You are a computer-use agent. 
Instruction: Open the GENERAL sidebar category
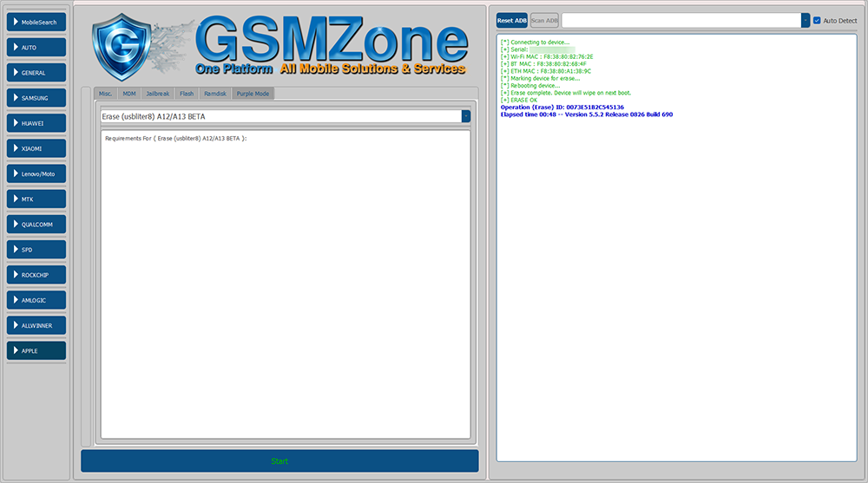coord(36,73)
